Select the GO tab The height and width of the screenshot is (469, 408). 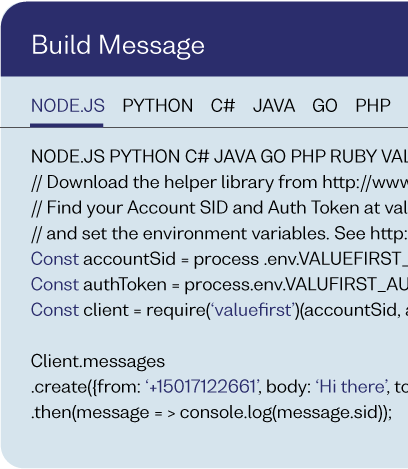[325, 106]
